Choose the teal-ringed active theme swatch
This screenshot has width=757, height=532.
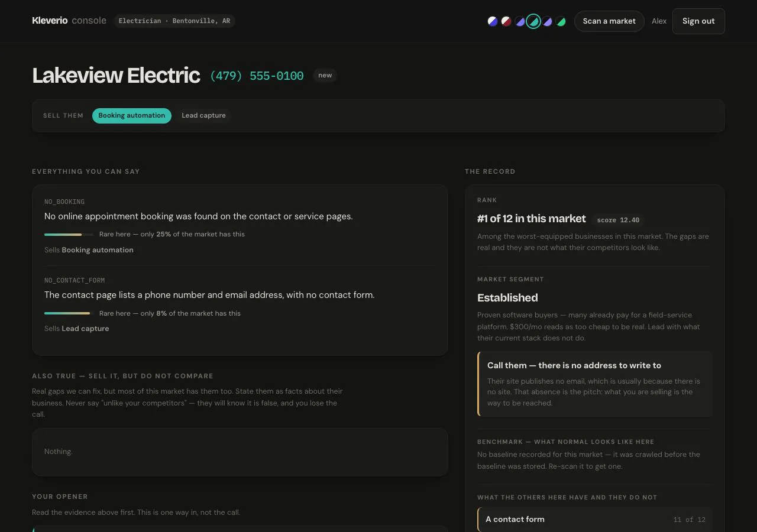pyautogui.click(x=533, y=21)
